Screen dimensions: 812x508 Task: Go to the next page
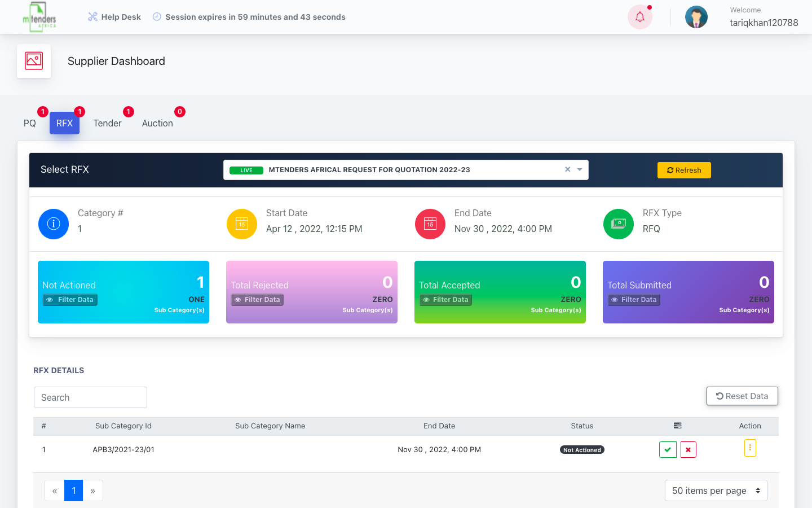(93, 491)
